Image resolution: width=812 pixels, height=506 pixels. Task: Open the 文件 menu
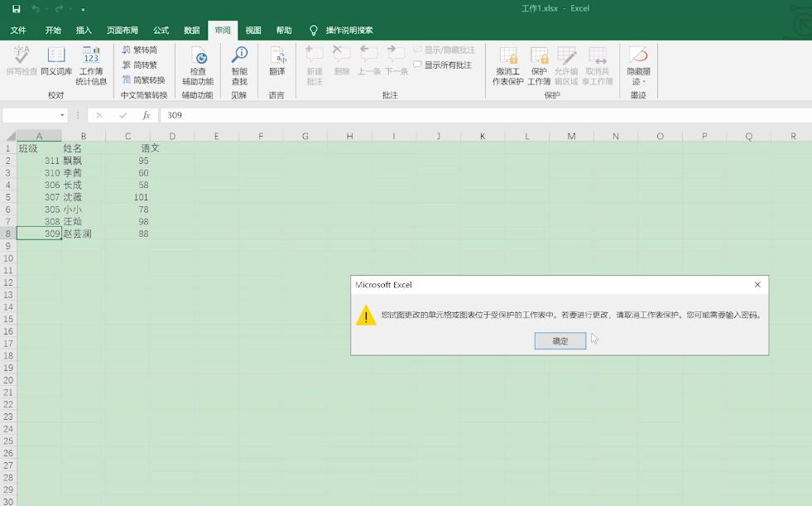(18, 30)
